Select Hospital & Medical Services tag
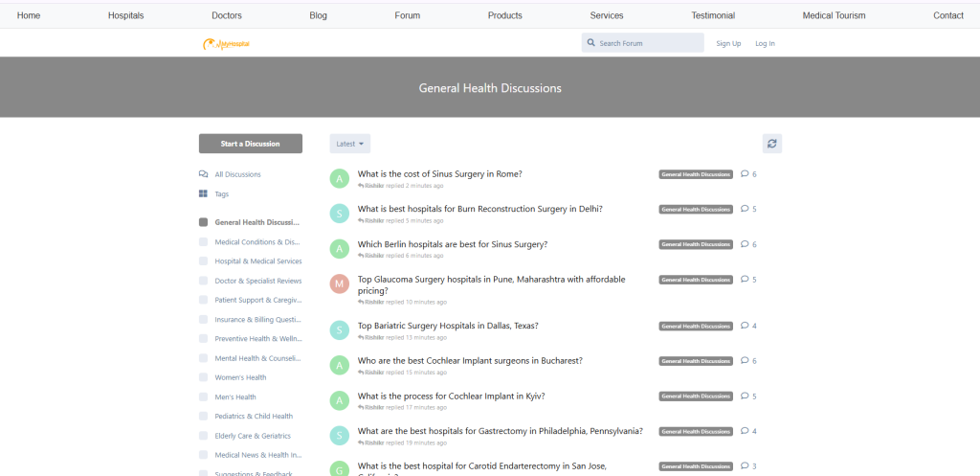The height and width of the screenshot is (476, 980). tap(250, 261)
